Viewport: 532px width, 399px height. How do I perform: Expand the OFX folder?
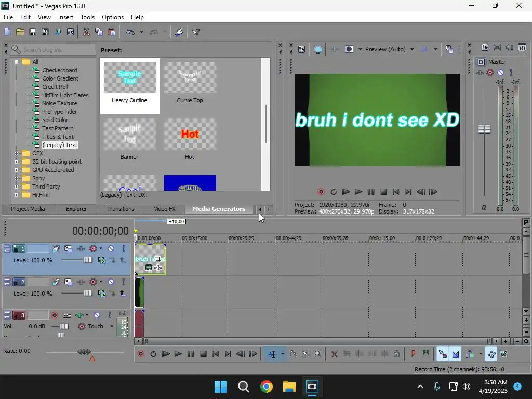coord(16,153)
